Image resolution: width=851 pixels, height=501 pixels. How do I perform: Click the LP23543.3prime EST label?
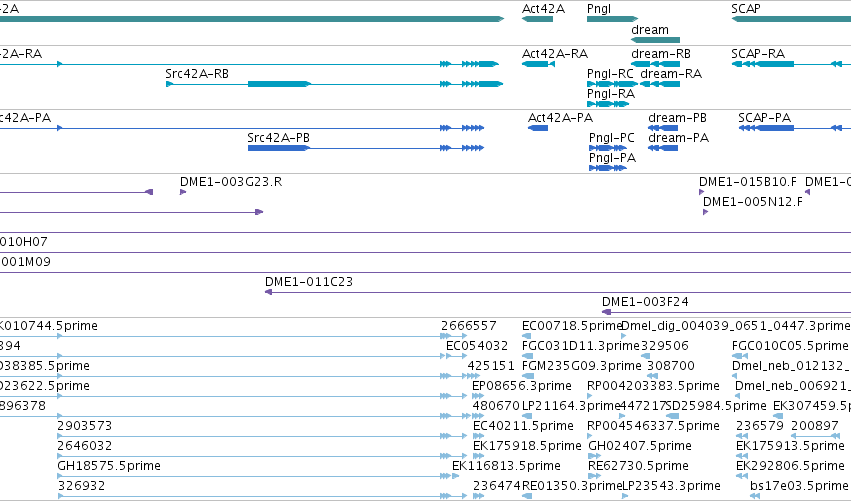pyautogui.click(x=671, y=486)
